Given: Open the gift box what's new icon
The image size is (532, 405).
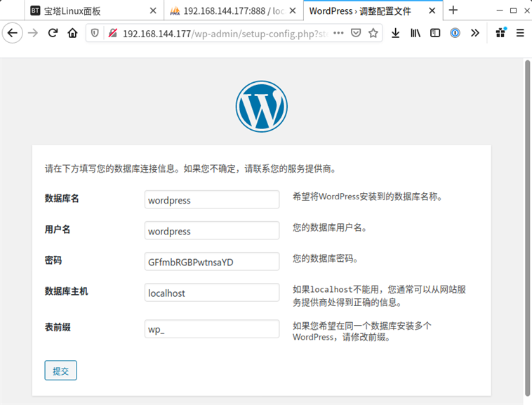Looking at the screenshot, I should pos(501,33).
